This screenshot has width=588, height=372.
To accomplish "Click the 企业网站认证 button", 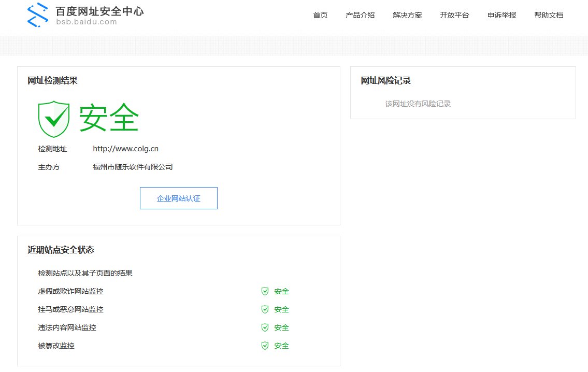I will (179, 198).
